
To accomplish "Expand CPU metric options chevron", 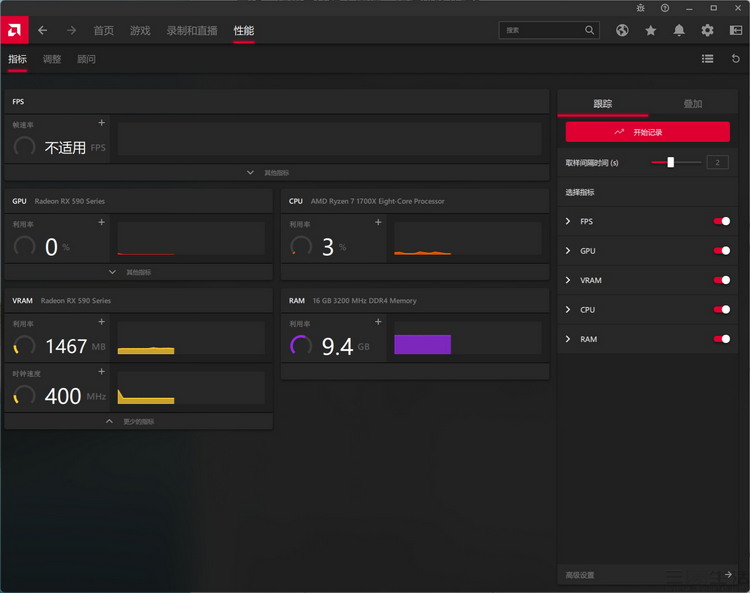I will [x=568, y=310].
